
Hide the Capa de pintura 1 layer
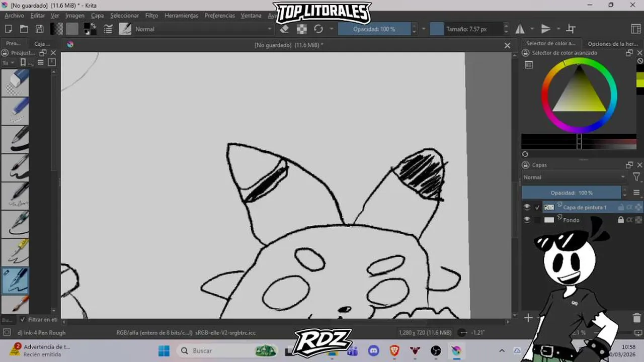[527, 207]
